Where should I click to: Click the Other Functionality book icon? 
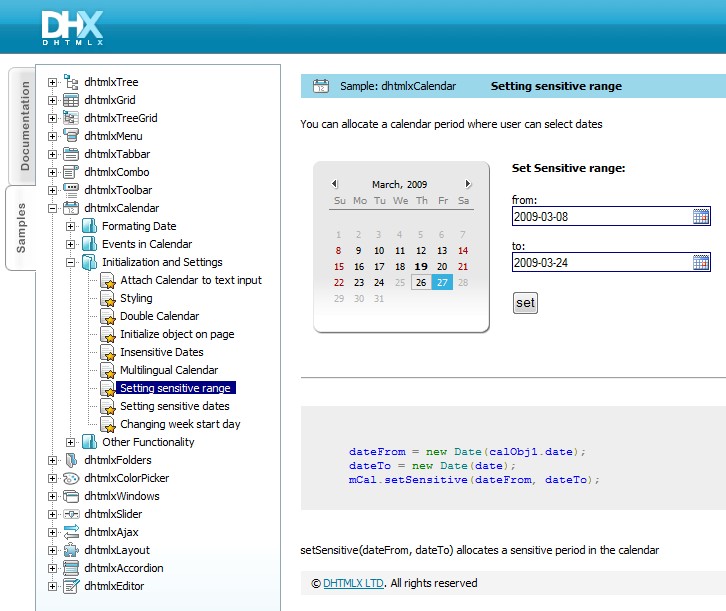tap(89, 442)
